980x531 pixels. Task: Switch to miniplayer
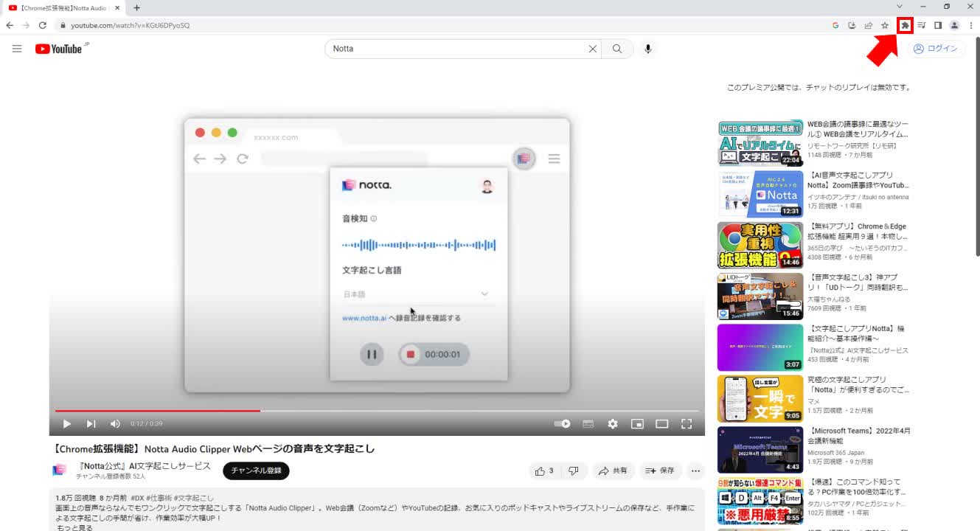(637, 423)
